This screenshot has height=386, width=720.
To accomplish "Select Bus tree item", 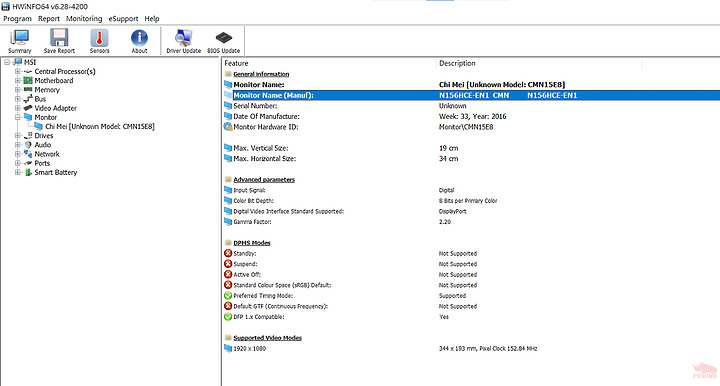I will click(40, 99).
